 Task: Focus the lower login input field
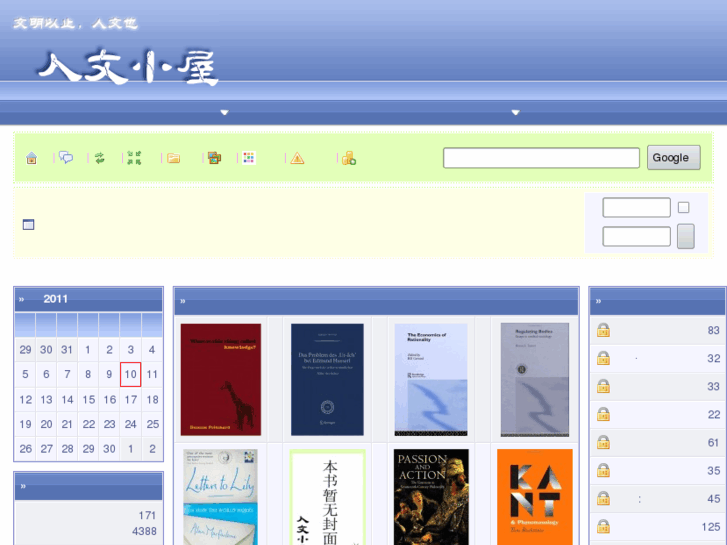coord(637,237)
